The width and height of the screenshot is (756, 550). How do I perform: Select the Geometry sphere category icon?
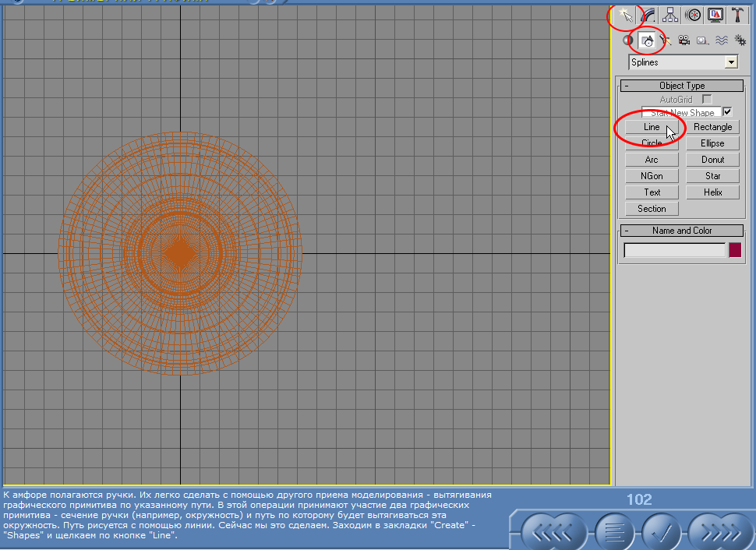628,41
